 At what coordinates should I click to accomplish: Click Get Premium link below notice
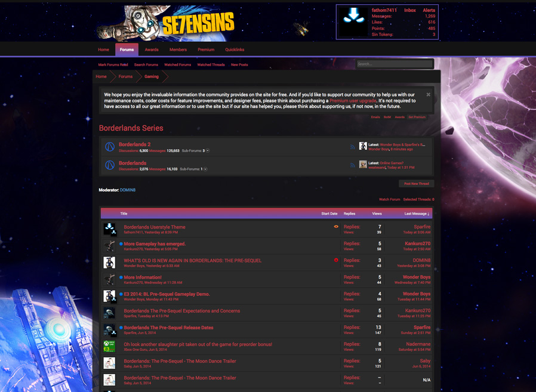pyautogui.click(x=417, y=117)
